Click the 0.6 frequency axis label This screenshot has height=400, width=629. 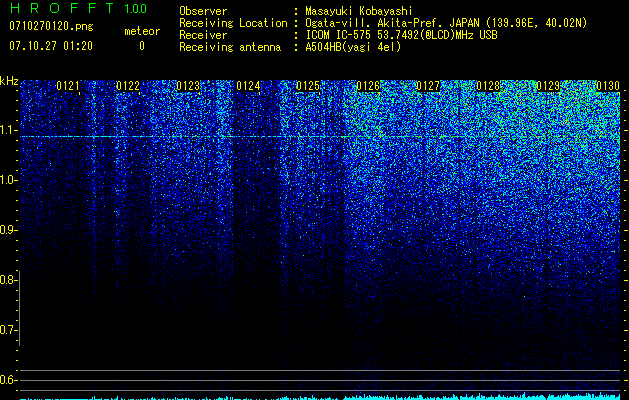[8, 380]
